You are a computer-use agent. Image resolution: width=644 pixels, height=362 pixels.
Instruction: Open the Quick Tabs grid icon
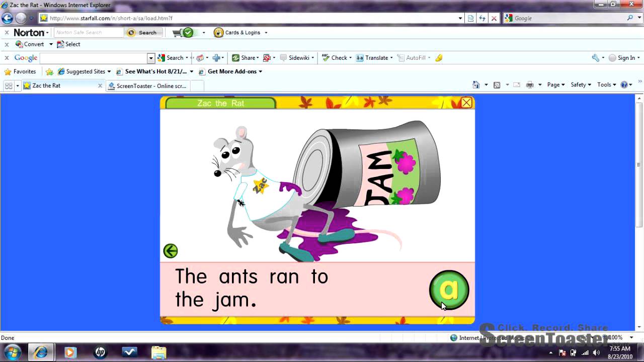pos(9,85)
